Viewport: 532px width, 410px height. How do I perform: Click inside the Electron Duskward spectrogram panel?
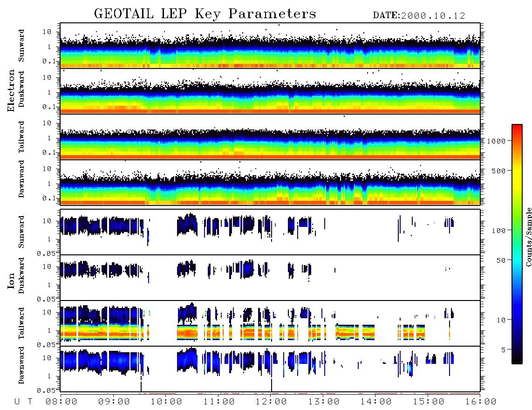[x=270, y=91]
